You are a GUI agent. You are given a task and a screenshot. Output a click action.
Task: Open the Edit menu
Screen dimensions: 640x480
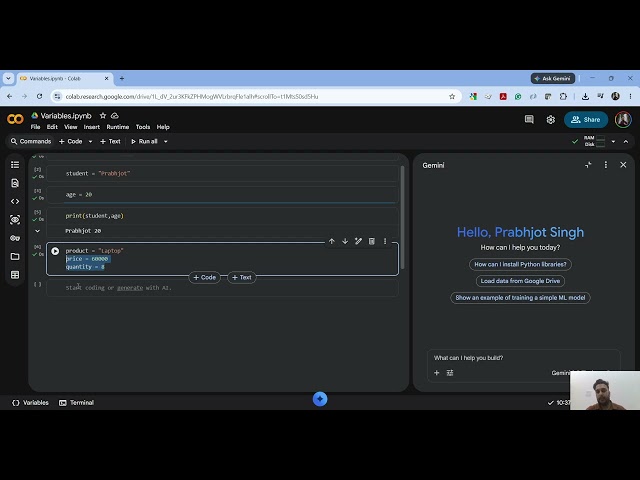52,127
